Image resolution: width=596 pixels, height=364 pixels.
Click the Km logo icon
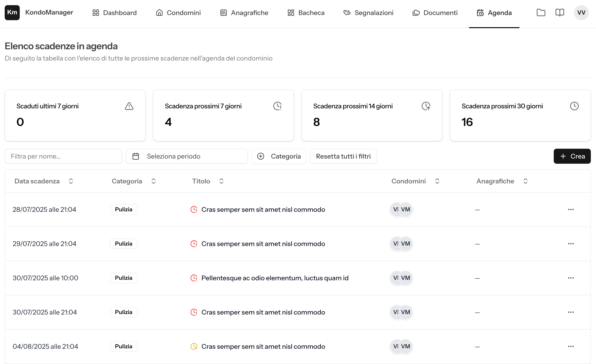coord(12,13)
